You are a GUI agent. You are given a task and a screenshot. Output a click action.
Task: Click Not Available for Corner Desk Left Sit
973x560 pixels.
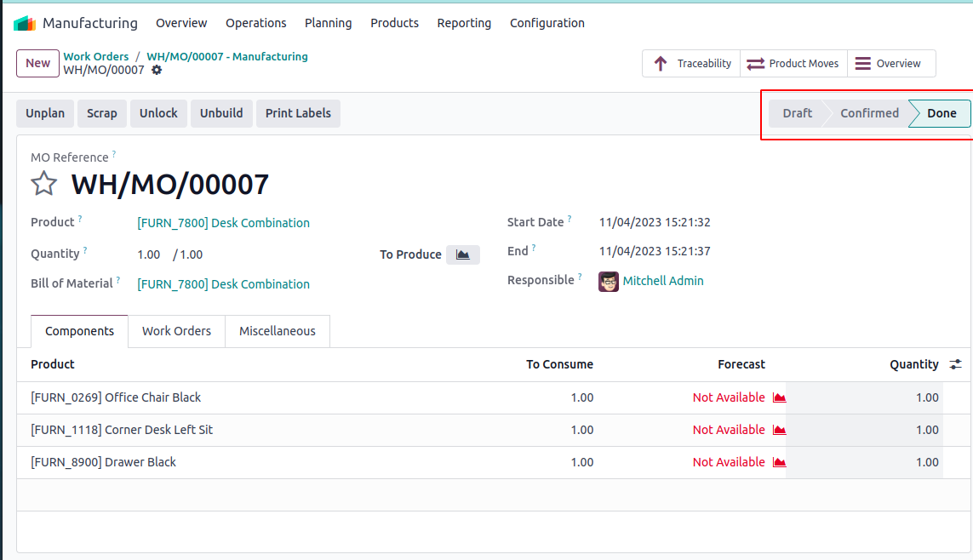[x=729, y=430]
